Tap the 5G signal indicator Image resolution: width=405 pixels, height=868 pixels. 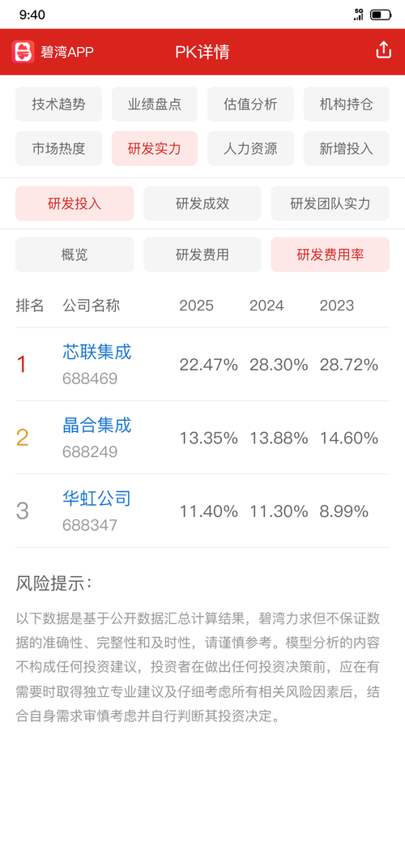pyautogui.click(x=359, y=15)
